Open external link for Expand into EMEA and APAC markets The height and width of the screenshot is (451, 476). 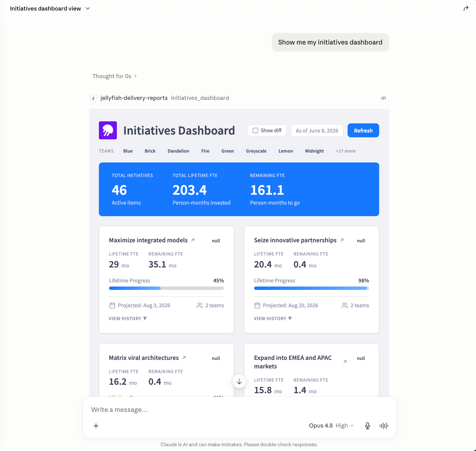click(x=345, y=362)
